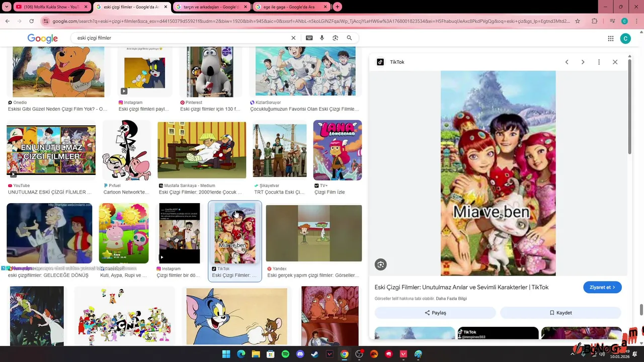Open the TikTok preview title link

[x=461, y=287]
